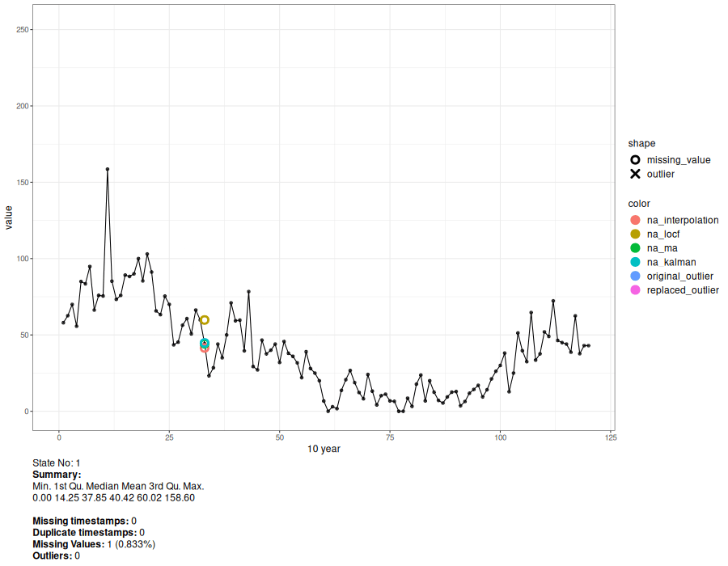
Task: Click the highest peak data point near 158
Action: pos(108,170)
